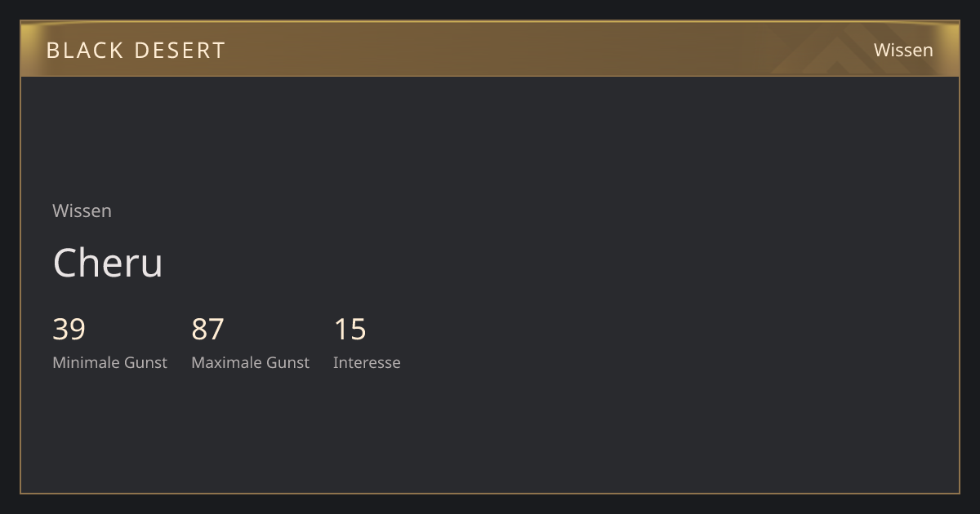980x514 pixels.
Task: Click the Cheru heading
Action: [x=108, y=263]
